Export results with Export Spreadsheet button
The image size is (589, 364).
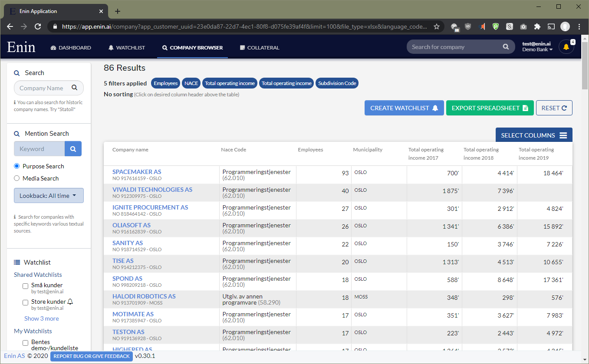(x=490, y=108)
